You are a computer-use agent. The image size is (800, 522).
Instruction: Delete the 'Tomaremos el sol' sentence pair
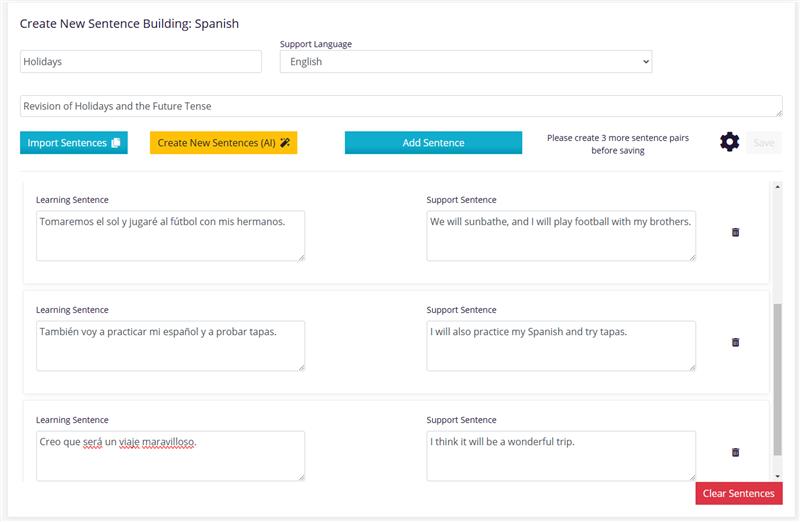click(x=735, y=232)
